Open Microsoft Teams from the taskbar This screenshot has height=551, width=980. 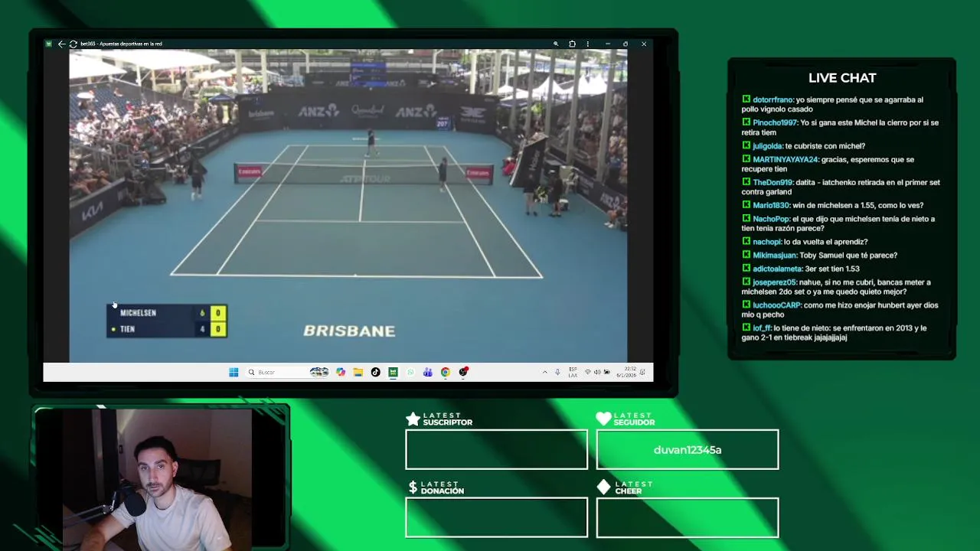pos(427,373)
